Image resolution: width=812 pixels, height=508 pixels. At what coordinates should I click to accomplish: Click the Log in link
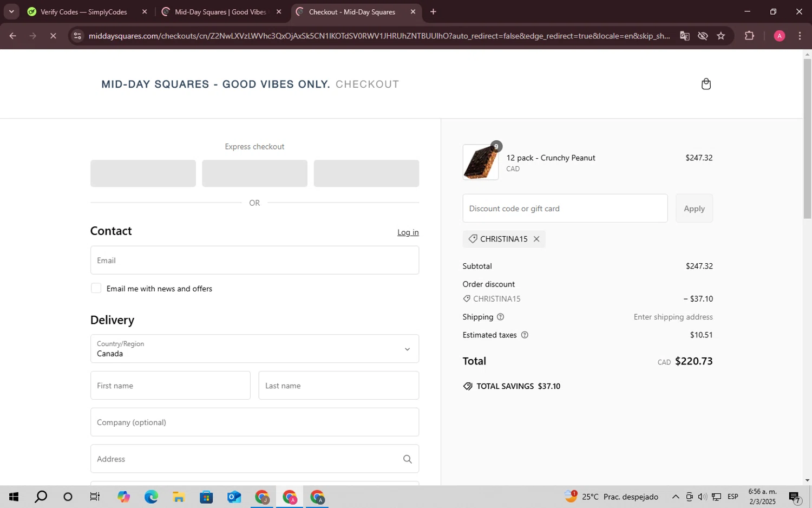[408, 232]
